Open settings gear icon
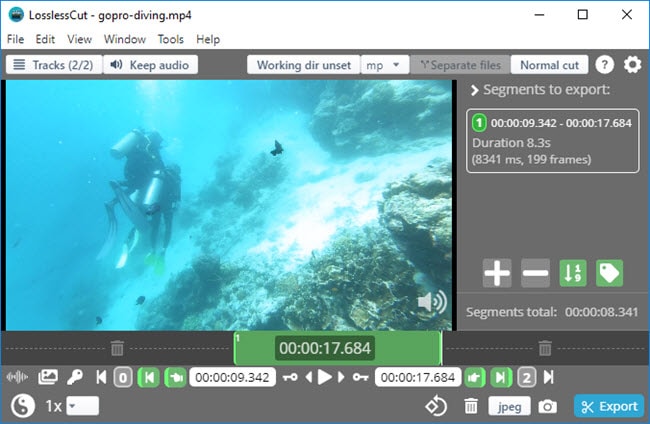The width and height of the screenshot is (650, 424). 632,65
